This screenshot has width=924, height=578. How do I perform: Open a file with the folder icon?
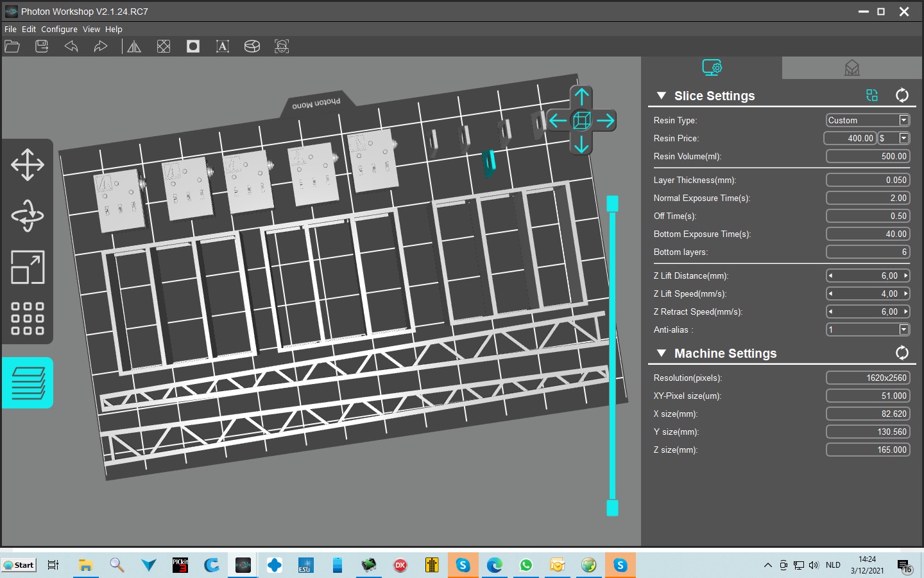(12, 46)
